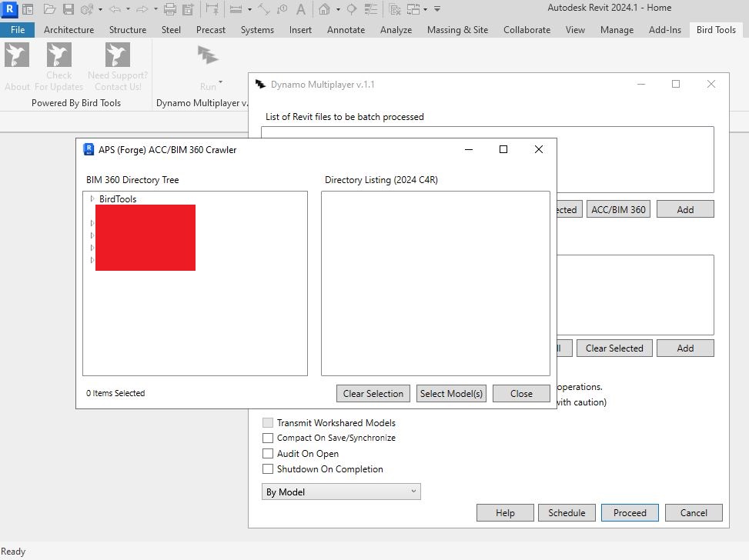This screenshot has width=749, height=560.
Task: Open the 3D View dropdown arrow
Action: click(x=338, y=9)
